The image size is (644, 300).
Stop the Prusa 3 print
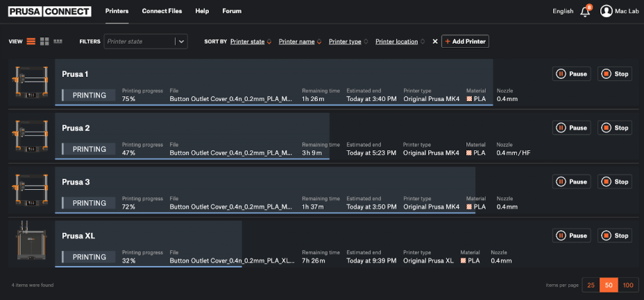point(615,182)
